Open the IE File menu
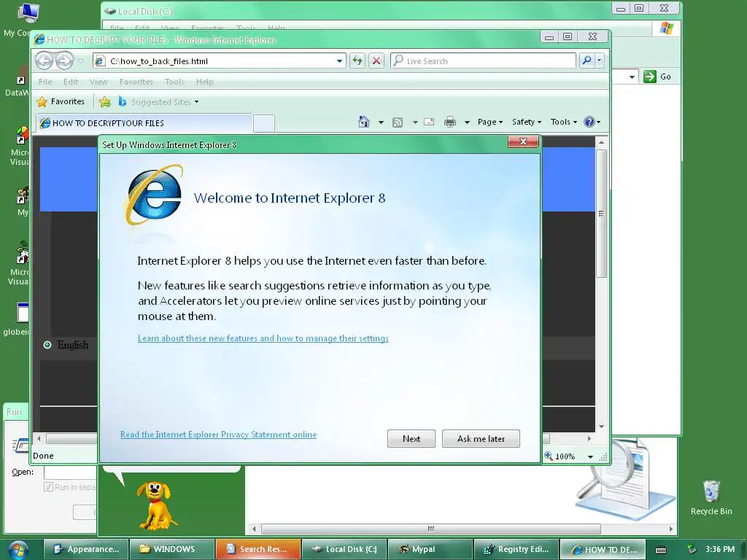The width and height of the screenshot is (747, 560). pos(45,82)
